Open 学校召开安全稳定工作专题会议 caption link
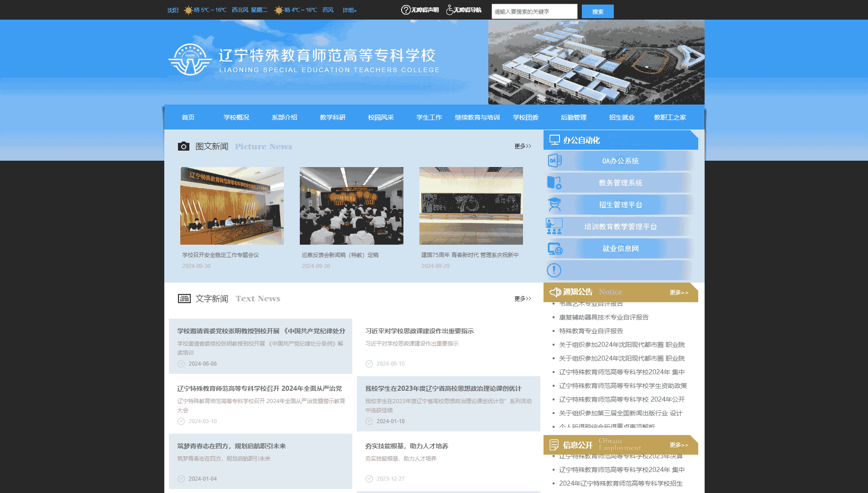 click(x=220, y=255)
